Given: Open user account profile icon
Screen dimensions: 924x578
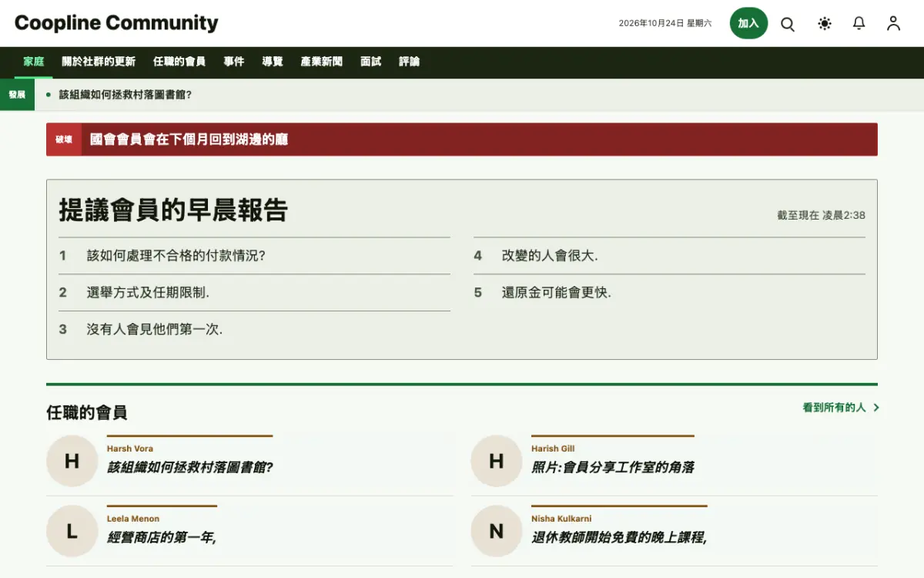Looking at the screenshot, I should tap(893, 24).
